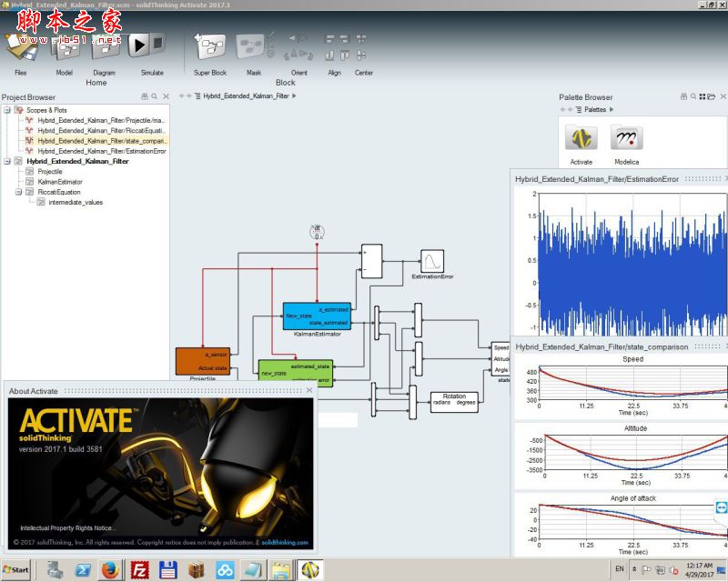Select the state_compari... scope entry
Screen dimensions: 728x582
pos(101,141)
